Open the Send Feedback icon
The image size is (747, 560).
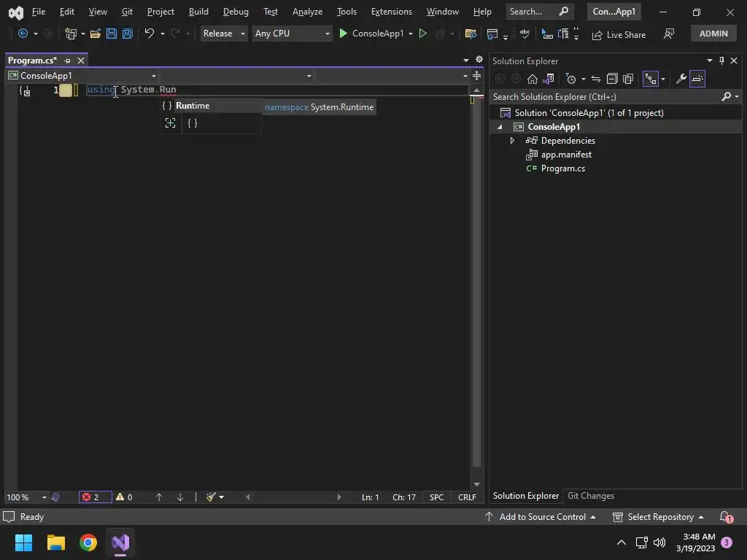(x=669, y=34)
